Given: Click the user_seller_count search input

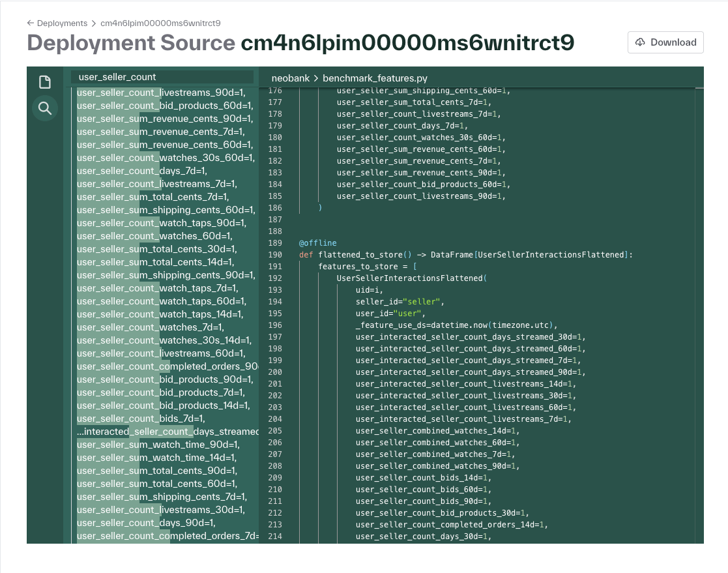Looking at the screenshot, I should point(163,76).
